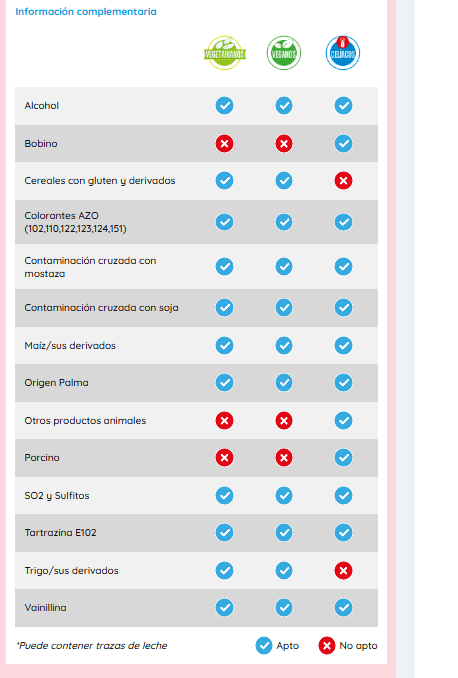The image size is (458, 678).
Task: Click the Vegetarianos badge icon
Action: coord(224,53)
